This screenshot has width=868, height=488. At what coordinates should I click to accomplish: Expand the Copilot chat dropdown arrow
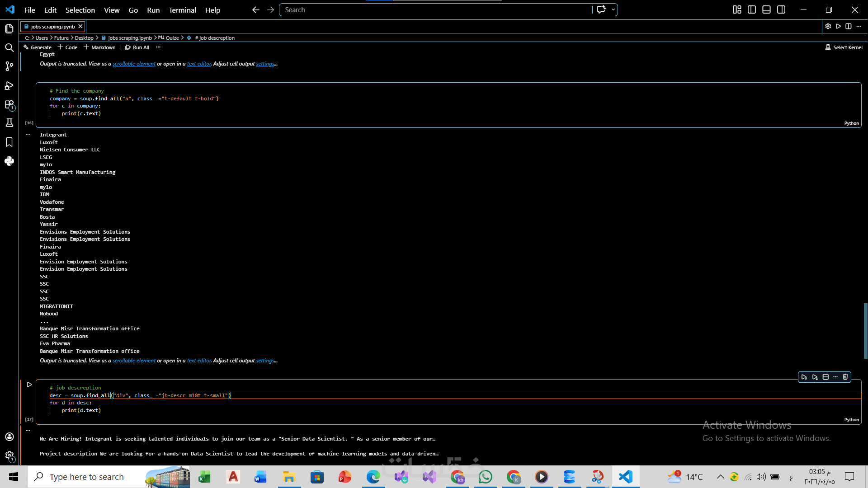613,9
